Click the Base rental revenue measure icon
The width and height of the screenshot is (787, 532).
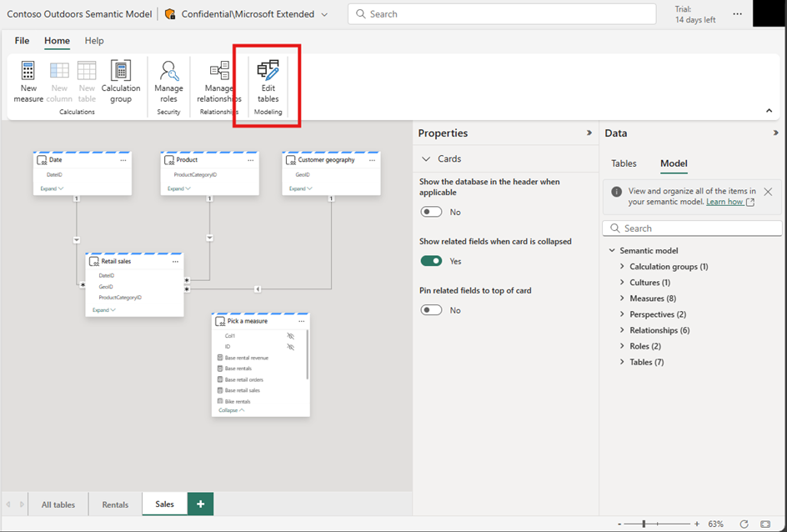point(220,358)
